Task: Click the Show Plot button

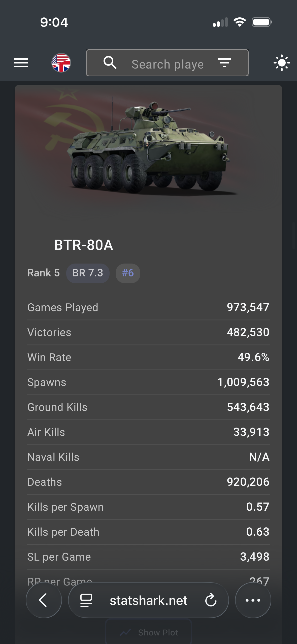Action: pos(149,632)
